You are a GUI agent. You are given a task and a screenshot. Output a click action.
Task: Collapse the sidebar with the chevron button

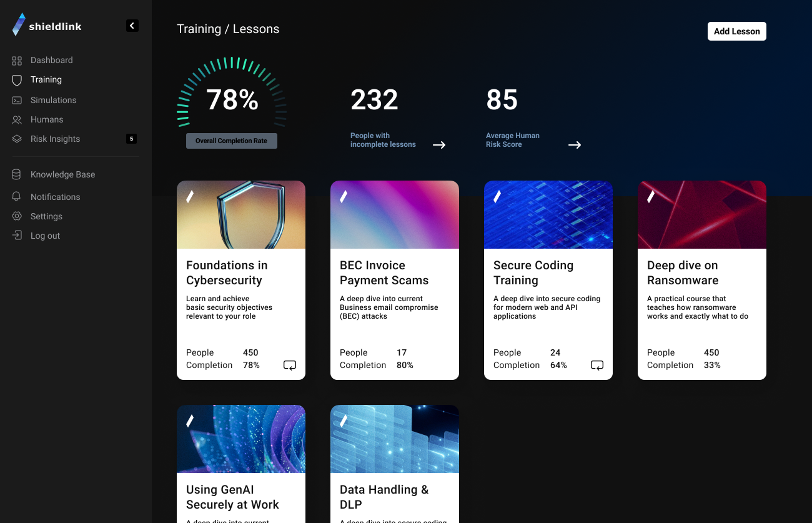[x=132, y=26]
